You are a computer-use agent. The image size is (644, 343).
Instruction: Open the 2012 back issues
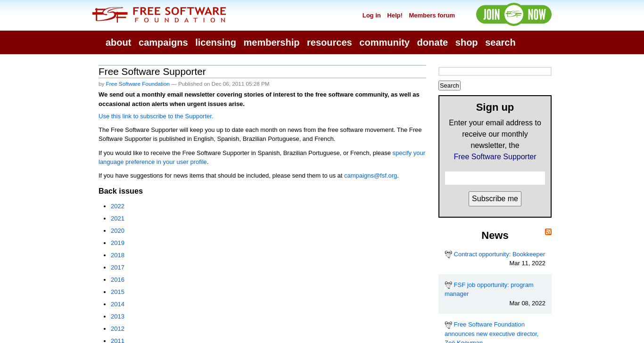pos(117,329)
